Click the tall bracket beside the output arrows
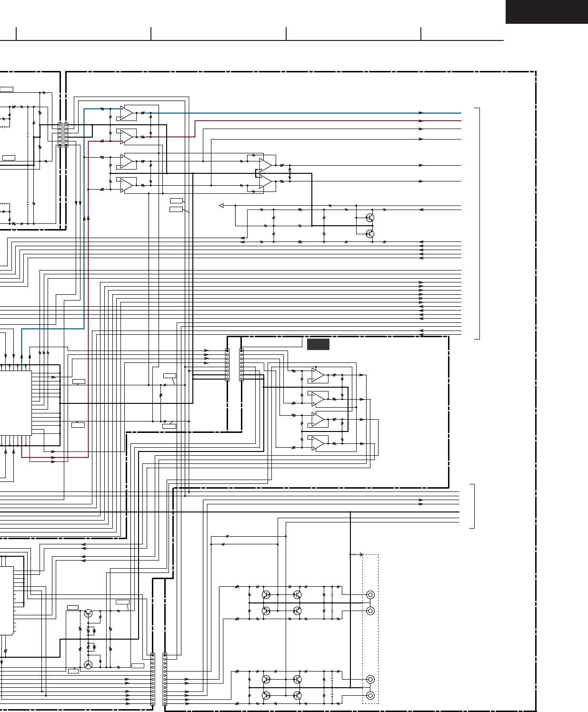The height and width of the screenshot is (712, 588). 477,223
